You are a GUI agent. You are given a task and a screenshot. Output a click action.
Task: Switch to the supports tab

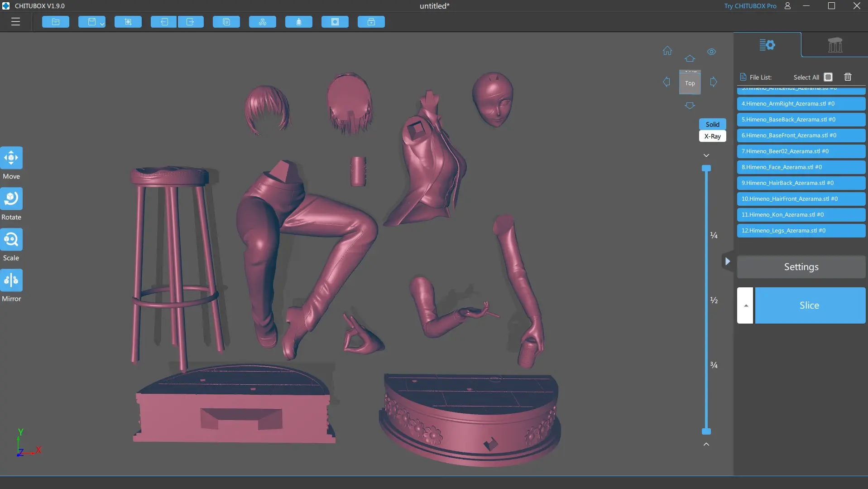click(x=834, y=45)
